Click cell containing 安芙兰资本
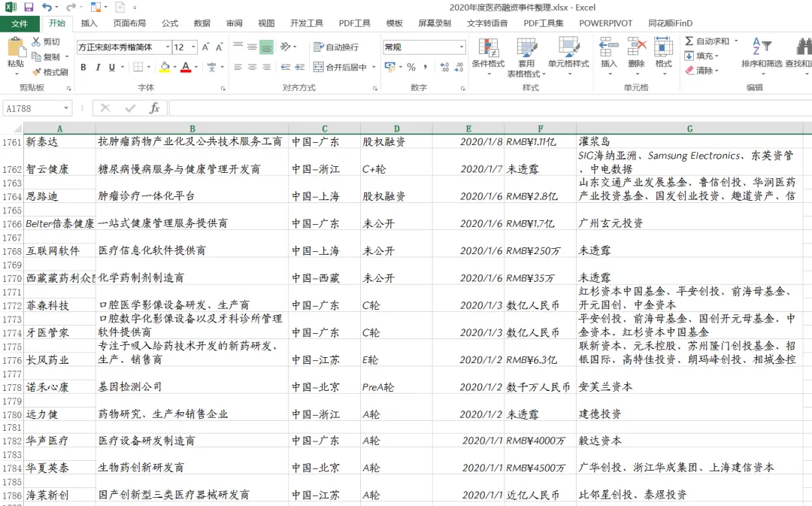The width and height of the screenshot is (812, 506). coord(689,387)
